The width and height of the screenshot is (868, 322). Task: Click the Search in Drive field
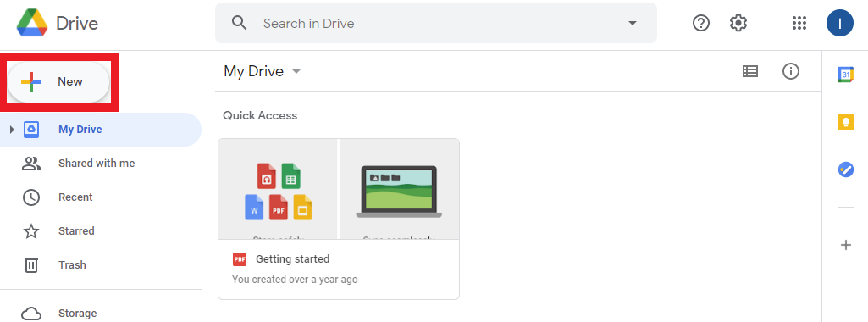[435, 23]
